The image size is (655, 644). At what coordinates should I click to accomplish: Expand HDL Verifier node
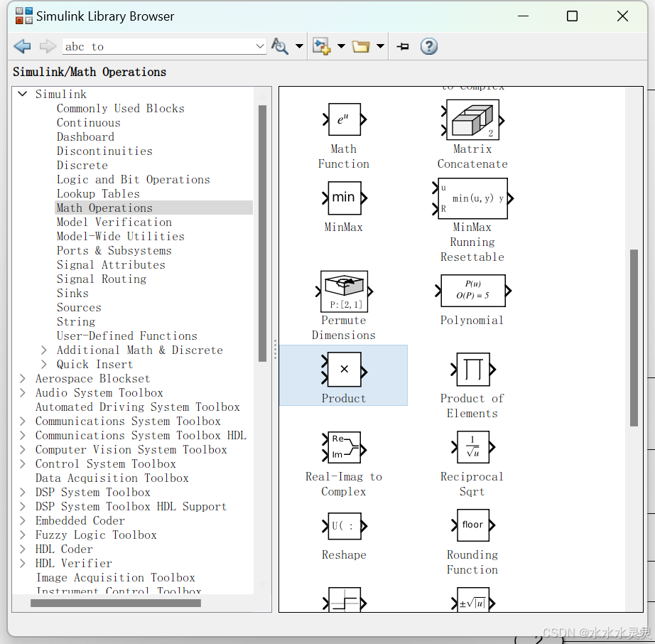click(23, 563)
